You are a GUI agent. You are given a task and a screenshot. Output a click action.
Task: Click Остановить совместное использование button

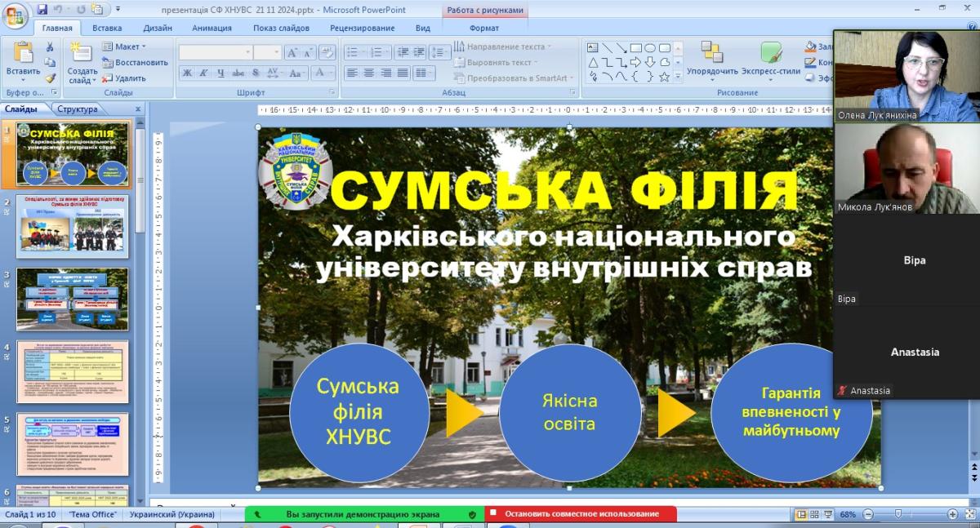coord(581,514)
